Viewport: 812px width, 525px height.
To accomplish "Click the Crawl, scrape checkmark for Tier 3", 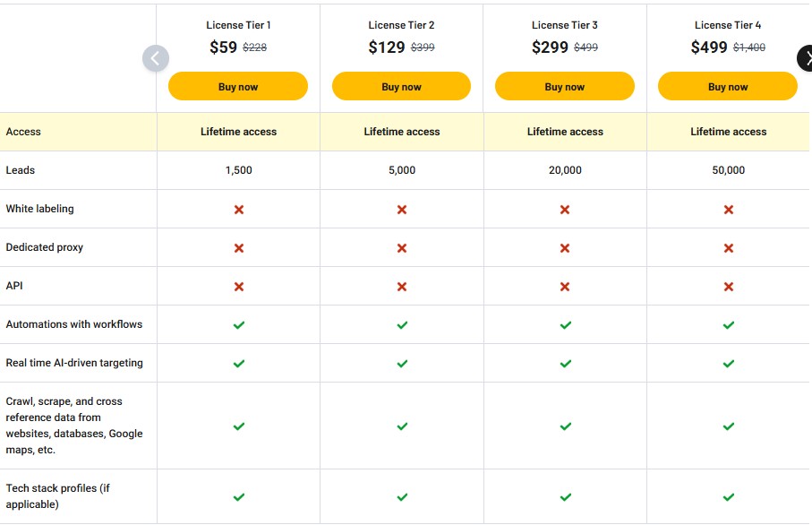I will (x=566, y=426).
